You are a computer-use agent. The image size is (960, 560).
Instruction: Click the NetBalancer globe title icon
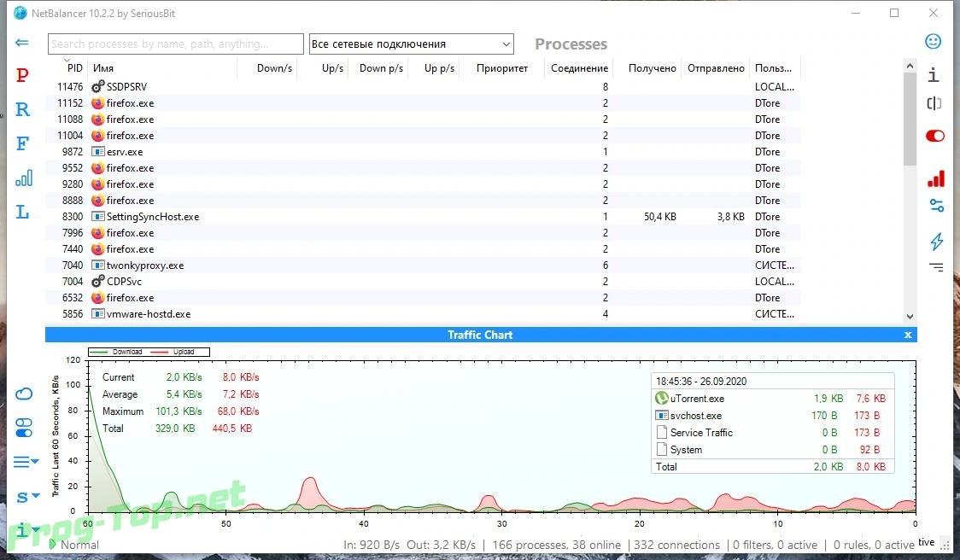point(20,13)
